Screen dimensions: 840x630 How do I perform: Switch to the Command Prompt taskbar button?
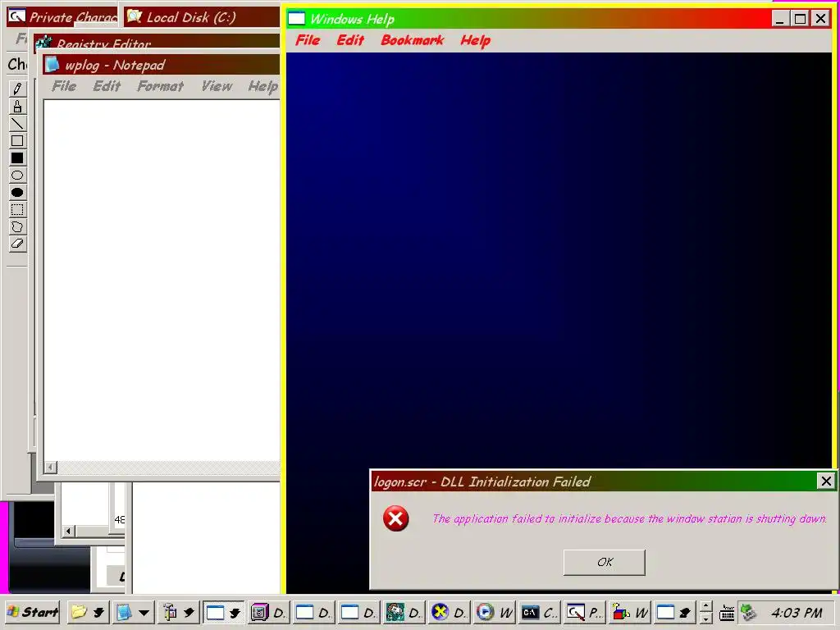[539, 612]
